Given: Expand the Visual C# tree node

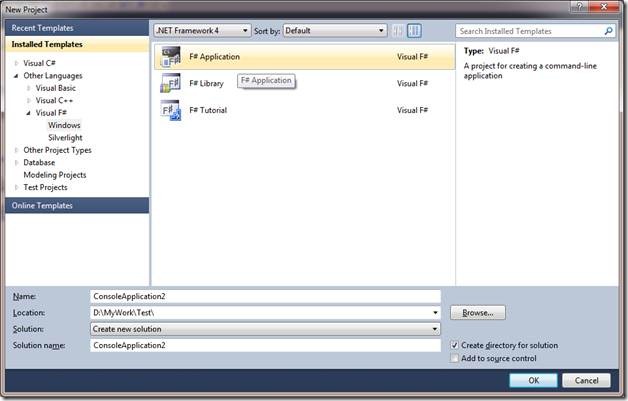Looking at the screenshot, I should [16, 63].
